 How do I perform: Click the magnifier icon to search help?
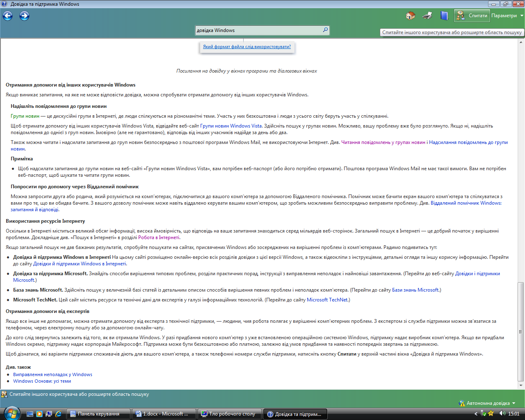click(325, 30)
